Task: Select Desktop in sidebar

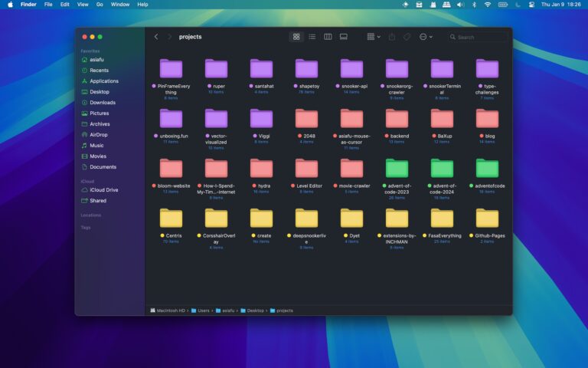Action: coord(100,92)
